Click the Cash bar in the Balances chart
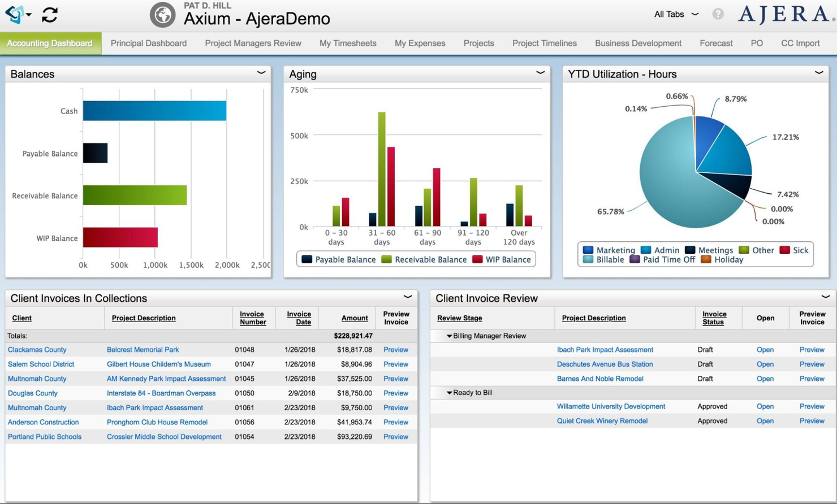The image size is (837, 504). [x=153, y=111]
